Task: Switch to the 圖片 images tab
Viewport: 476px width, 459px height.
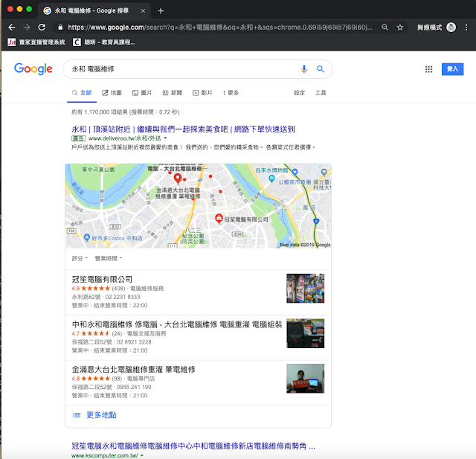Action: click(x=142, y=93)
